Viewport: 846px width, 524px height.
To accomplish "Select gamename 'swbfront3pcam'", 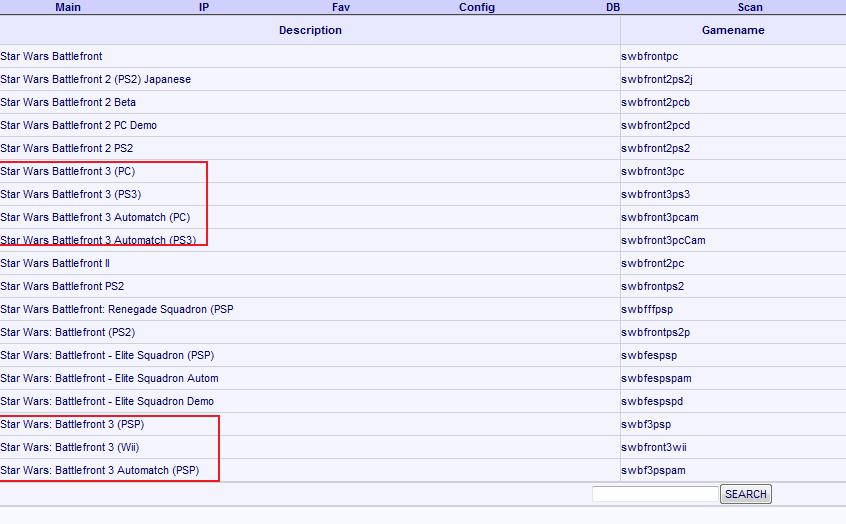I will (x=660, y=217).
